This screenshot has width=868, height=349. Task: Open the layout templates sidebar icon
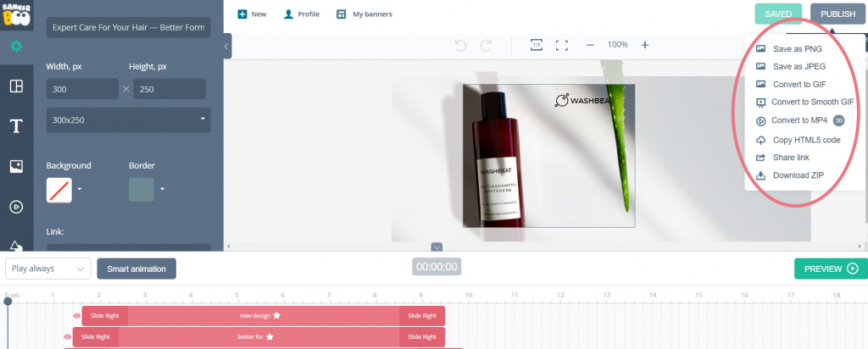pos(17,86)
